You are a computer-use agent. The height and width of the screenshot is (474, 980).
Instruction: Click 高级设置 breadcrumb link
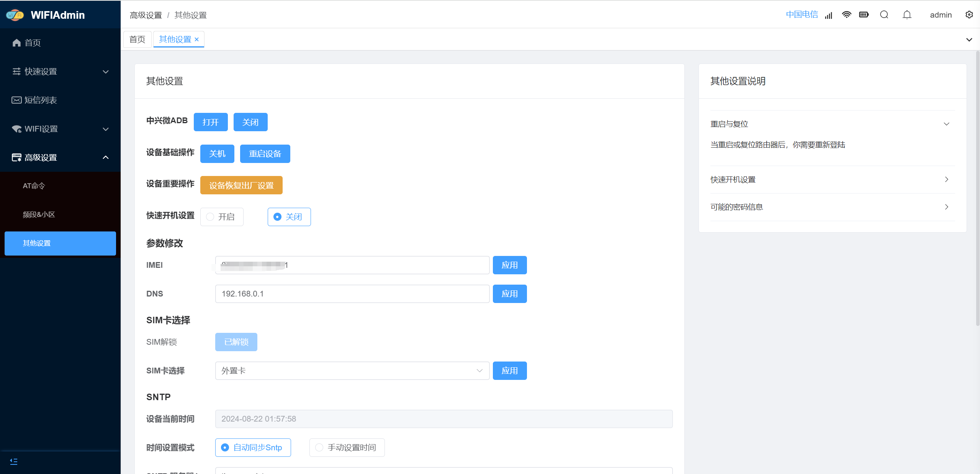point(146,15)
